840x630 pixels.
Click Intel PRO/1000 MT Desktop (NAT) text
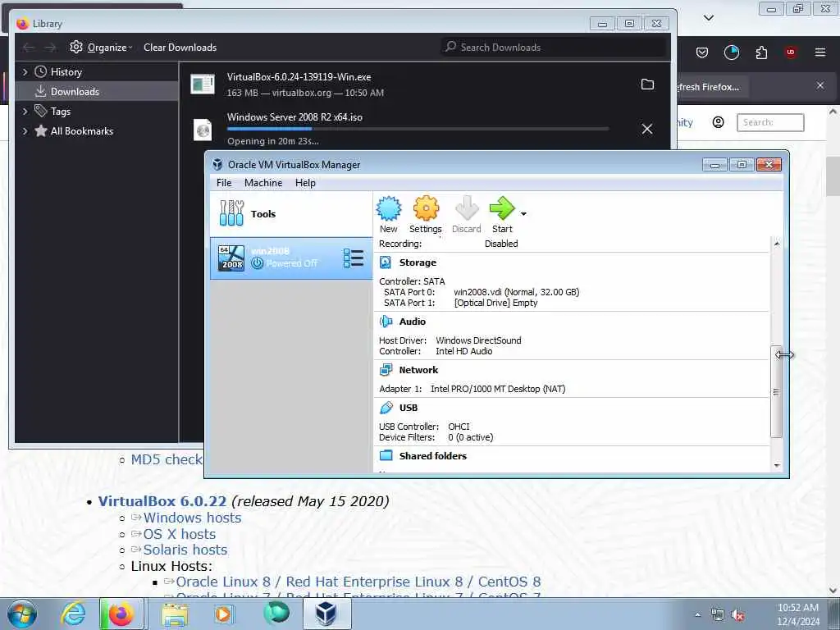[498, 389]
